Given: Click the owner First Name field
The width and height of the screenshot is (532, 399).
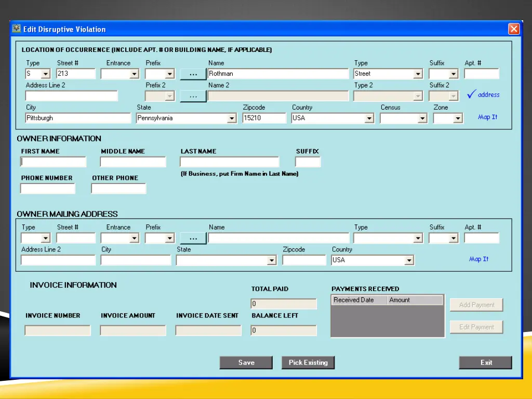Looking at the screenshot, I should tap(54, 162).
